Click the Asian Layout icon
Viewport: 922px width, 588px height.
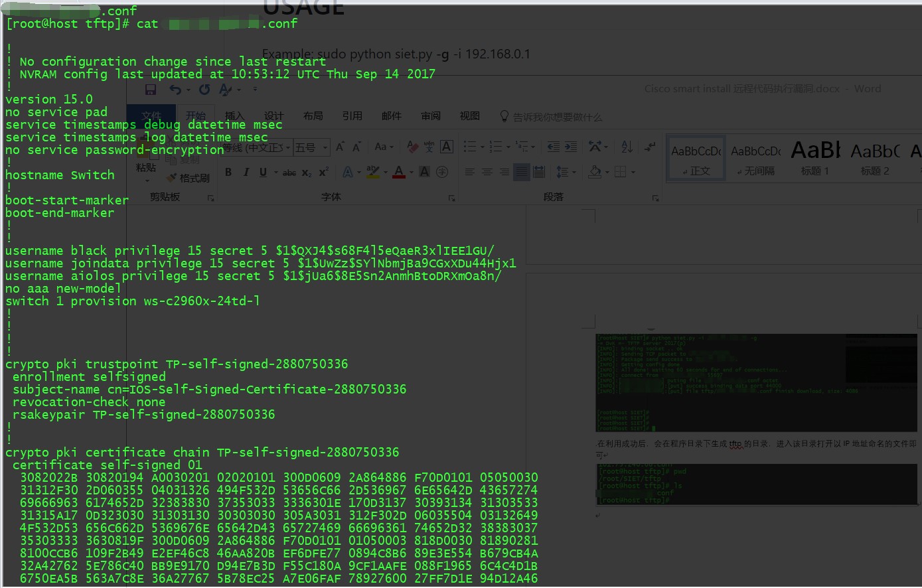pos(595,147)
